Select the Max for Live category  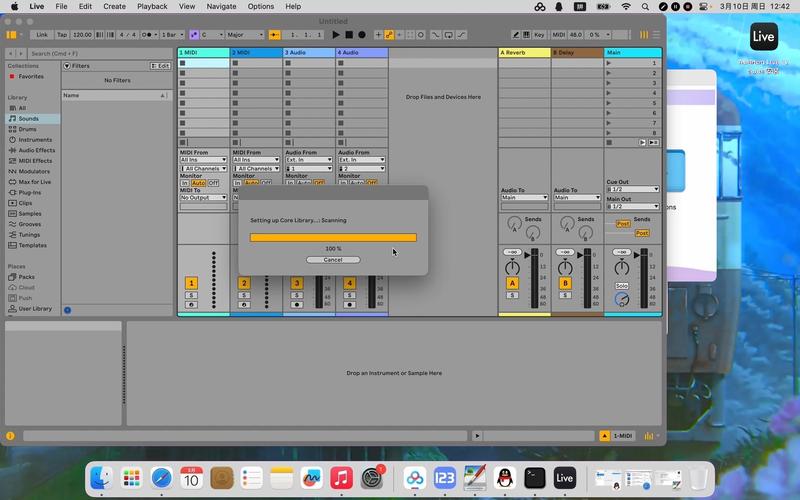pos(35,182)
